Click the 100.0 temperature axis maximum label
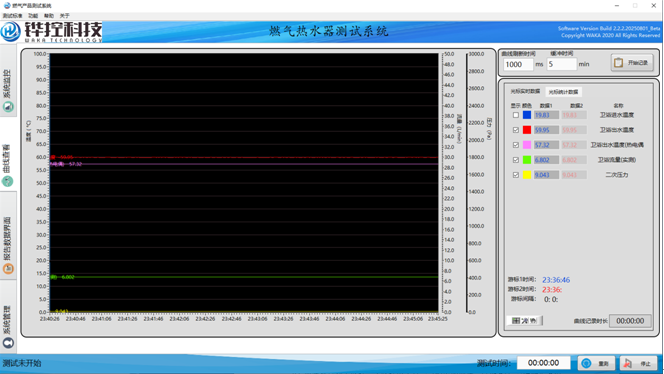Viewport: 664px width, 374px height. 40,54
